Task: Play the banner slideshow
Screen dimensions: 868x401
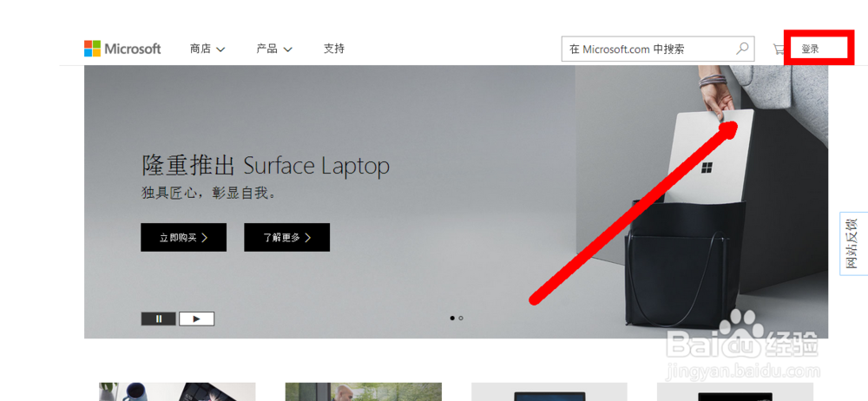Action: point(196,319)
